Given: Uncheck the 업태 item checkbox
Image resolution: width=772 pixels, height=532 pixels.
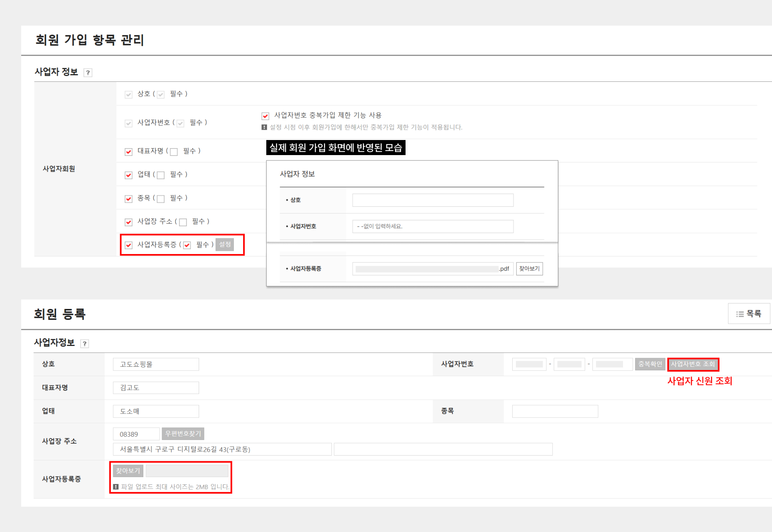Looking at the screenshot, I should pyautogui.click(x=129, y=175).
